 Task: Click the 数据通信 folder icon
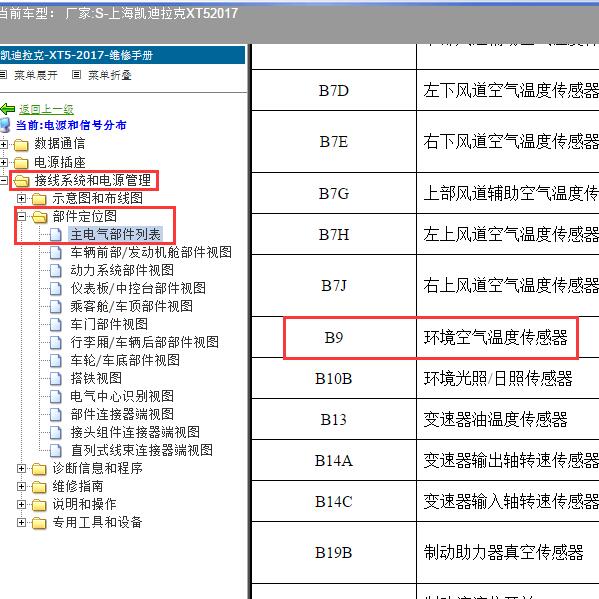(x=21, y=145)
